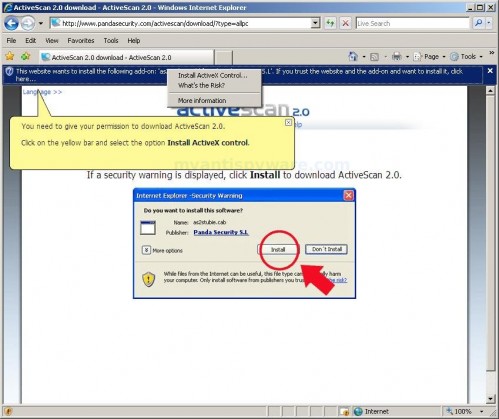Click the yellow warning shield icon
The width and height of the screenshot is (499, 419).
pos(149,279)
